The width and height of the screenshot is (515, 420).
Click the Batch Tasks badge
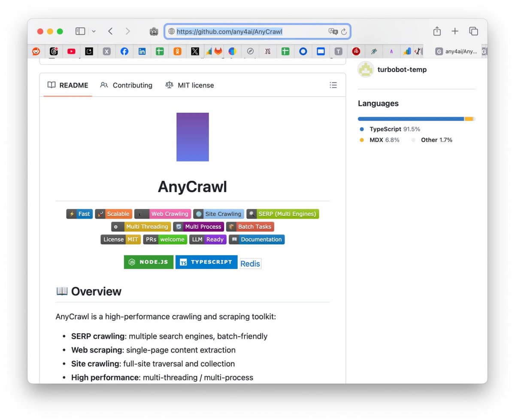click(x=250, y=227)
